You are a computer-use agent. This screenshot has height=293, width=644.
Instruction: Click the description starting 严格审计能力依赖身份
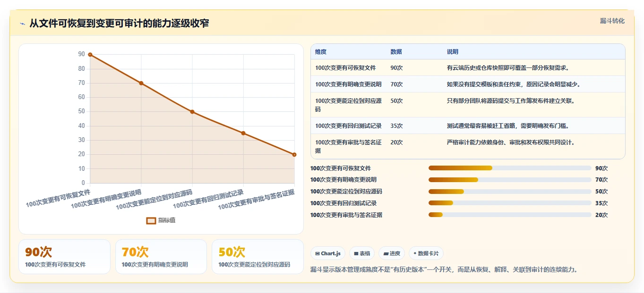[511, 142]
